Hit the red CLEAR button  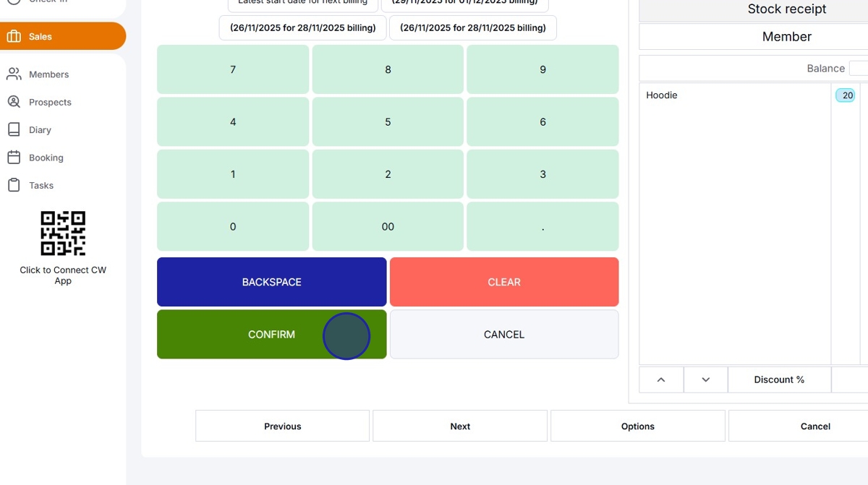[504, 282]
